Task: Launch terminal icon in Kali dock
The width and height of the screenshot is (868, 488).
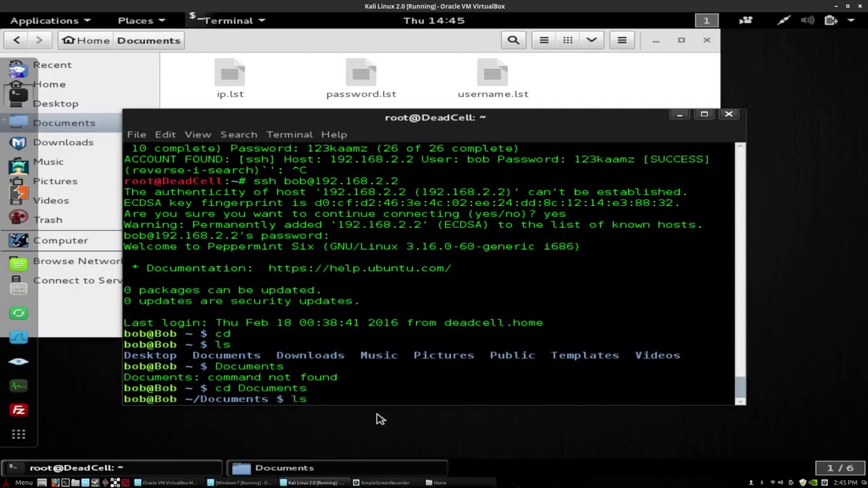Action: point(18,95)
